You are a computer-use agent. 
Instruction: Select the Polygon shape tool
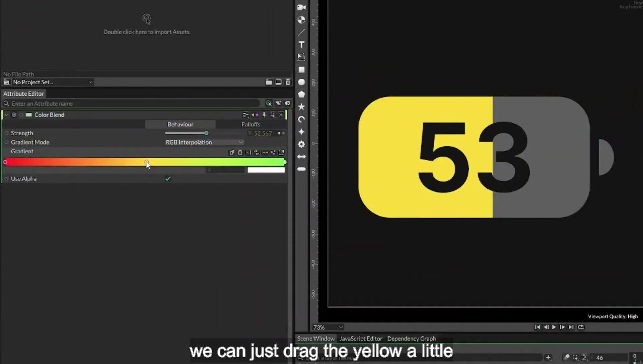[301, 94]
